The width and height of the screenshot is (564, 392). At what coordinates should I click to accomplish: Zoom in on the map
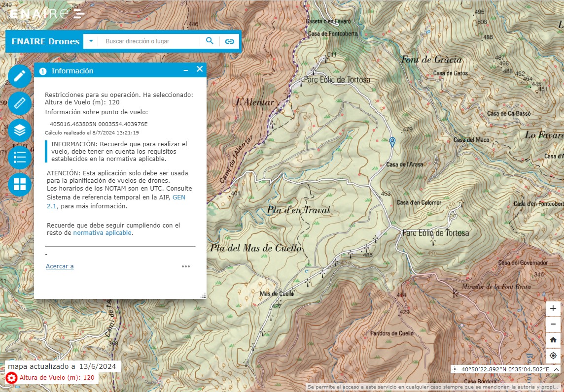click(x=553, y=308)
